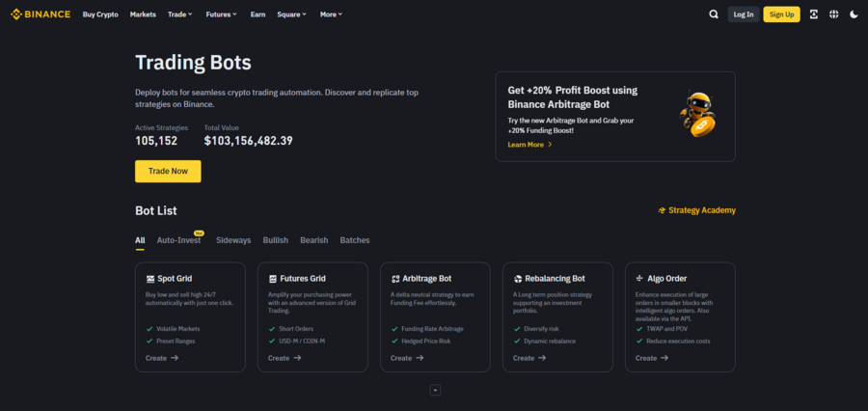
Task: Click the Dynamic rebalance item
Action: (x=544, y=342)
